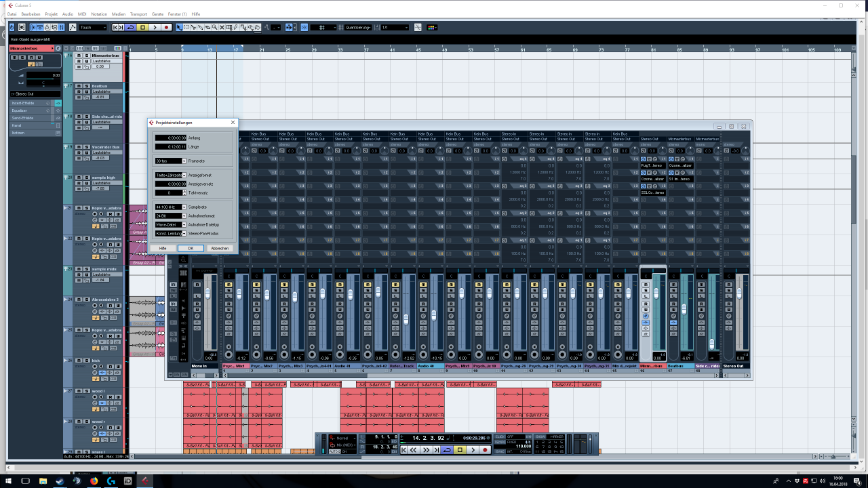Open the Geräte menu

pos(157,14)
